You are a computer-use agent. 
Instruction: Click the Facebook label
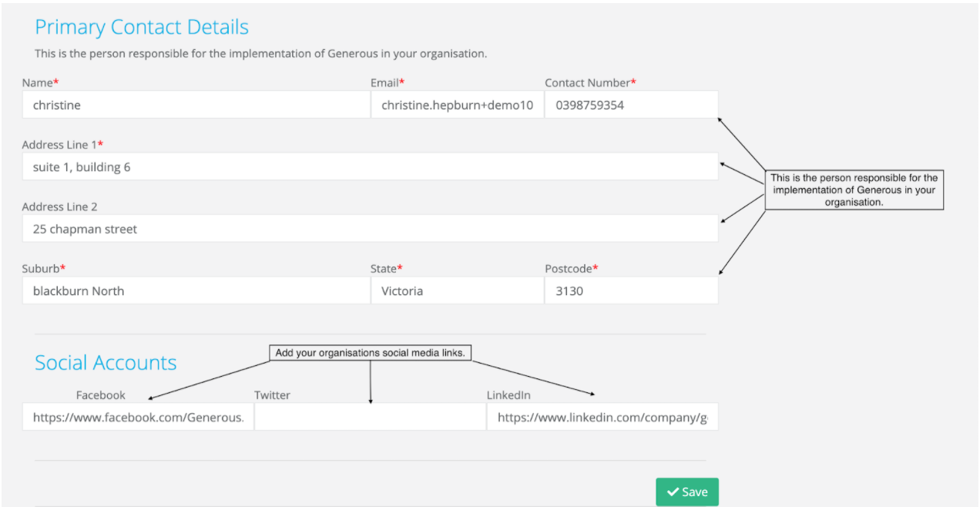100,395
